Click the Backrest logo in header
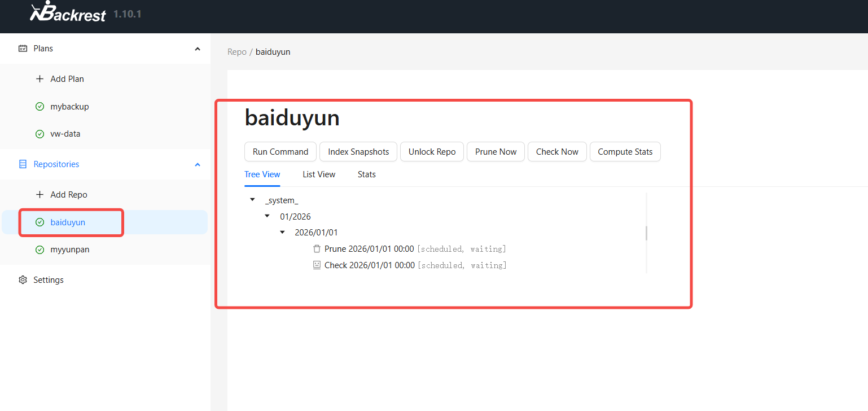Screen dimensions: 868x411 tap(68, 12)
